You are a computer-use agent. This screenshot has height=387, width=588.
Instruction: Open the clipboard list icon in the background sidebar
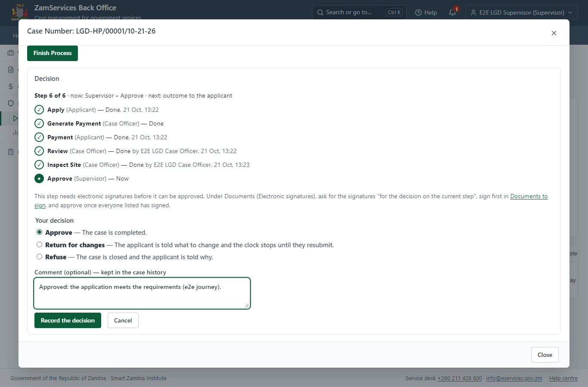11,152
